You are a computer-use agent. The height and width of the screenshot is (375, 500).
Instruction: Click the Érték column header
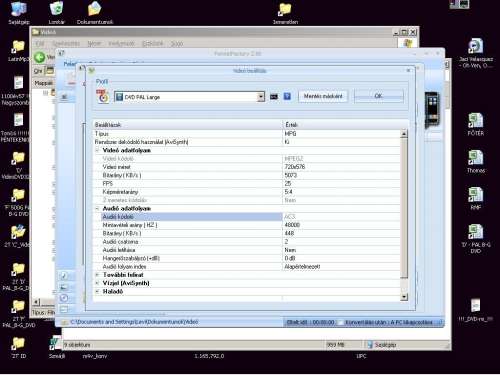(x=345, y=125)
